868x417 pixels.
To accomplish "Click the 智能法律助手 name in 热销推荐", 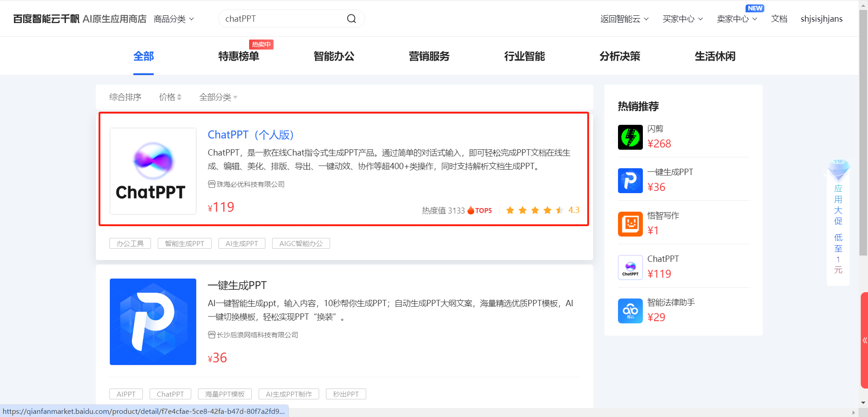I will (671, 302).
